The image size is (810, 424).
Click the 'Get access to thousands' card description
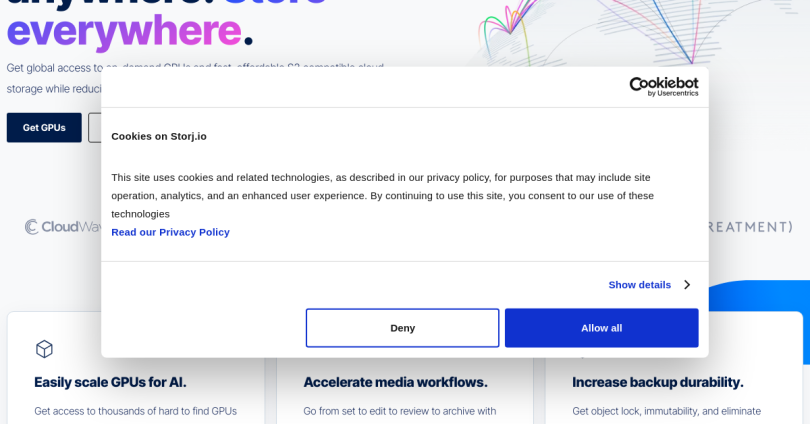[135, 411]
